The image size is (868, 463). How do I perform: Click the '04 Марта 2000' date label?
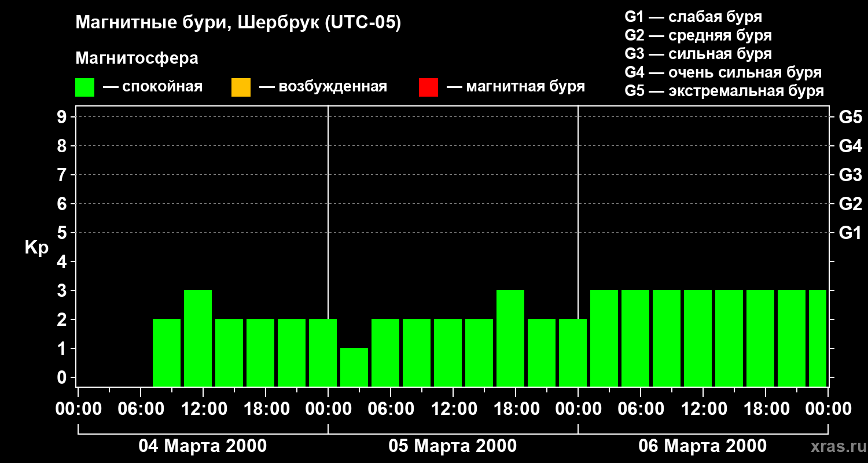click(203, 446)
